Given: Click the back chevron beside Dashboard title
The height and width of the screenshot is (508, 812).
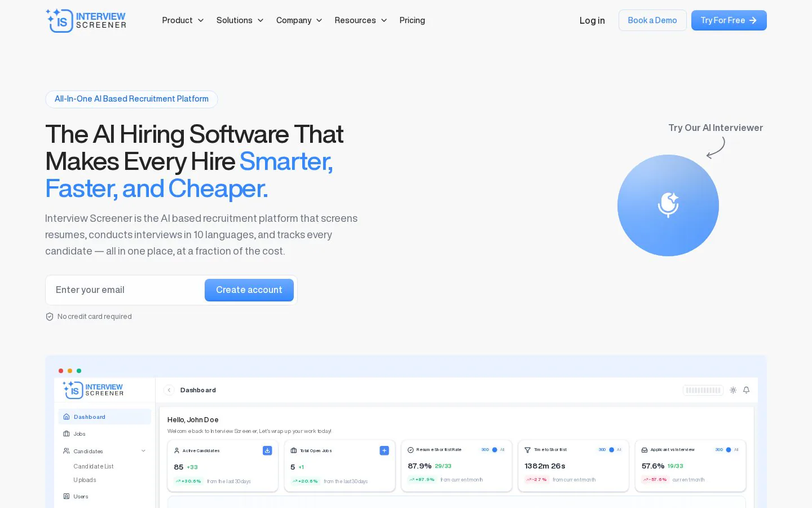Looking at the screenshot, I should click(169, 390).
